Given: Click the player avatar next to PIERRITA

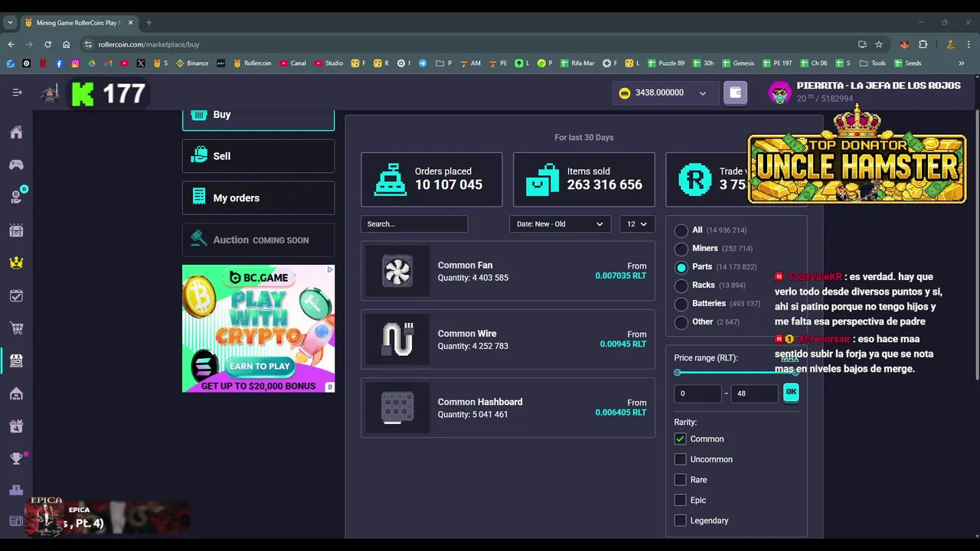Looking at the screenshot, I should (779, 93).
